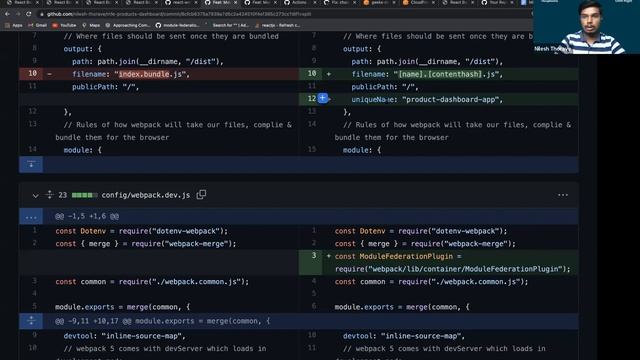
Task: Go back in the browser
Action: [7, 14]
